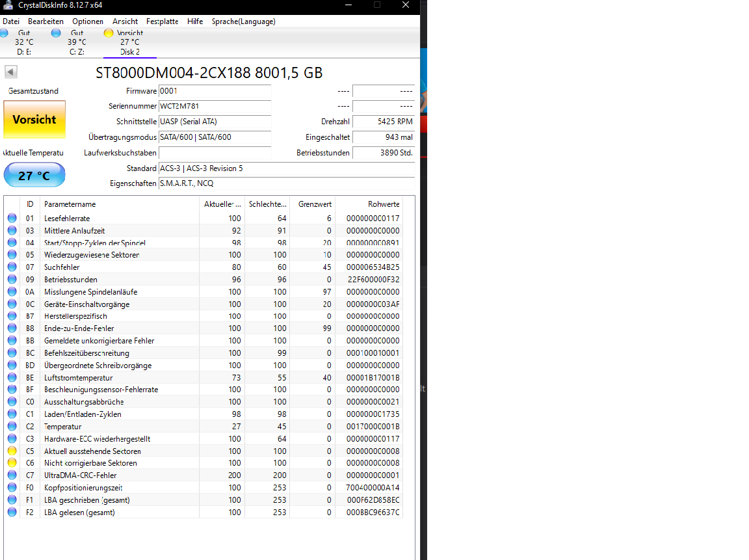This screenshot has width=749, height=560.
Task: Click the raw value 000F62D858EC
Action: pyautogui.click(x=373, y=500)
